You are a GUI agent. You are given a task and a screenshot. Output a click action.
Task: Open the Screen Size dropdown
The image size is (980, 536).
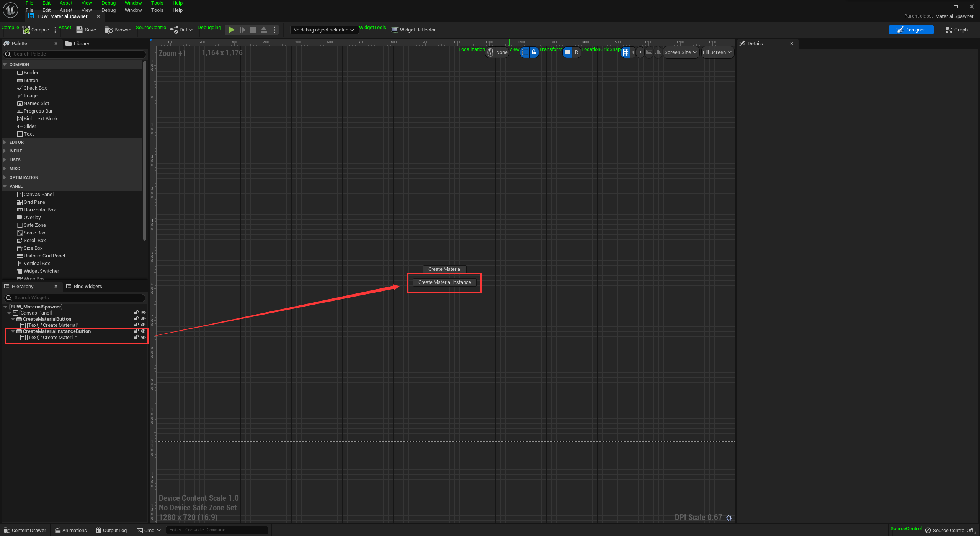[x=680, y=52]
